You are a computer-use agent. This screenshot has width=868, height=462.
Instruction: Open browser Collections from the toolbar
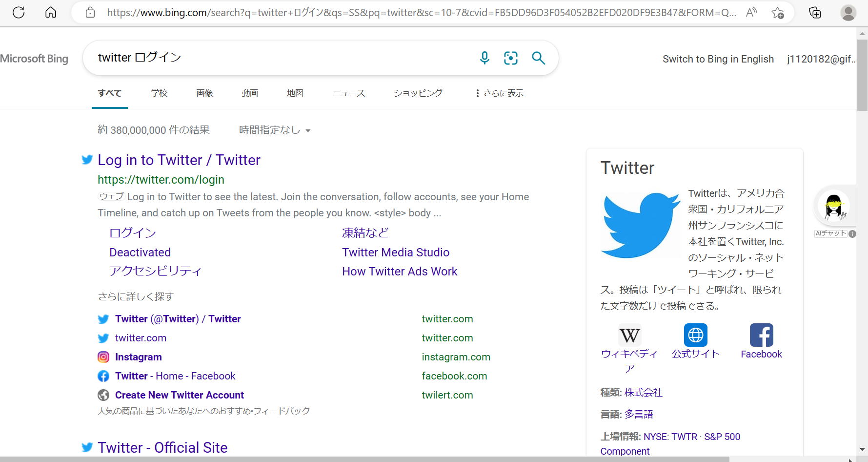814,13
